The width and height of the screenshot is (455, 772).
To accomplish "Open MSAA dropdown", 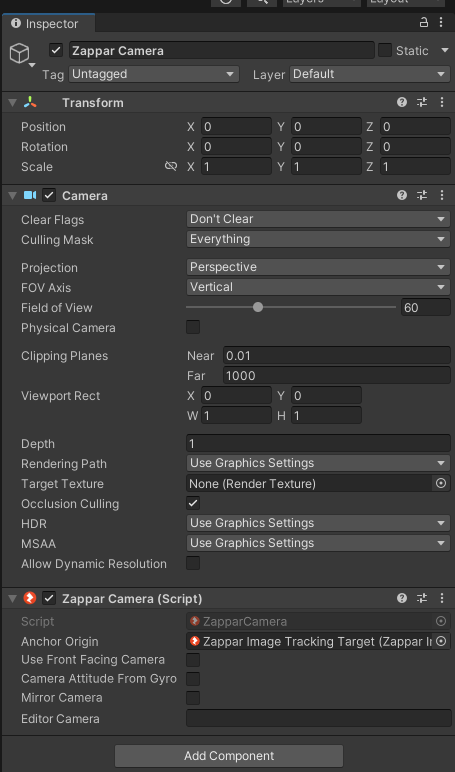I will click(318, 543).
